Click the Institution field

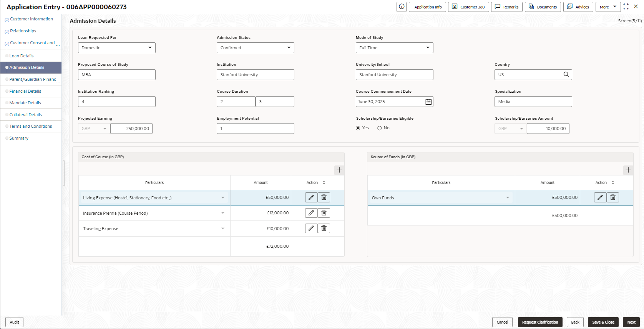256,75
